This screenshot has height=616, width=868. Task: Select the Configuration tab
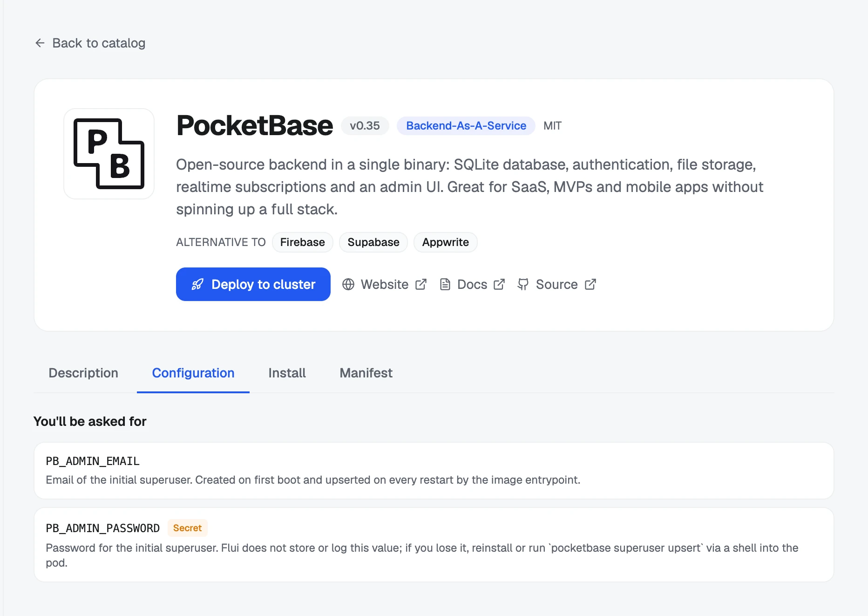(193, 373)
